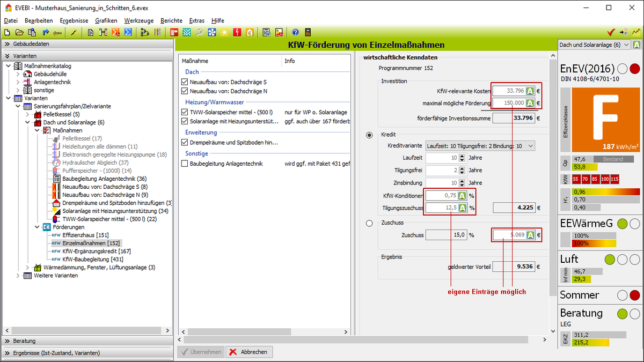Open the Berichte menu
This screenshot has height=362, width=644.
(171, 20)
